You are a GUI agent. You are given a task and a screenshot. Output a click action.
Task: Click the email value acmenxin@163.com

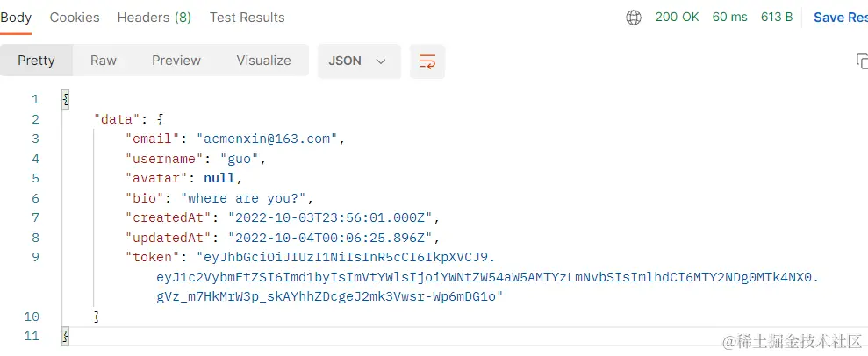point(267,139)
